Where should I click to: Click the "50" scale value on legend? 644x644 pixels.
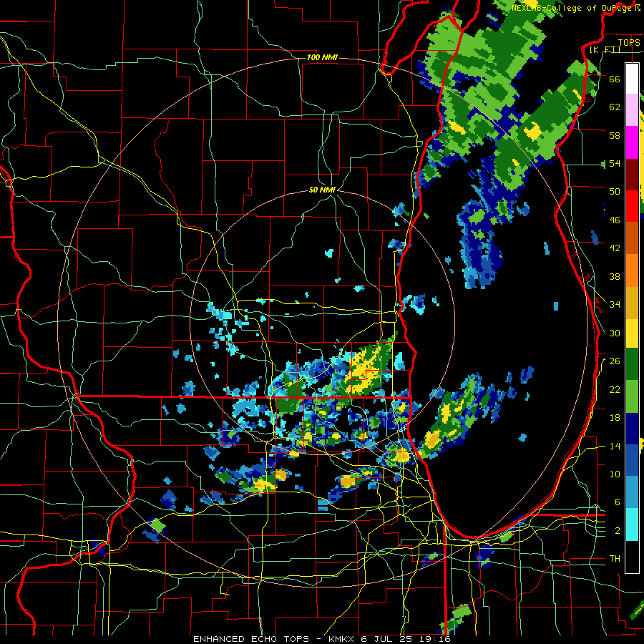click(x=615, y=192)
